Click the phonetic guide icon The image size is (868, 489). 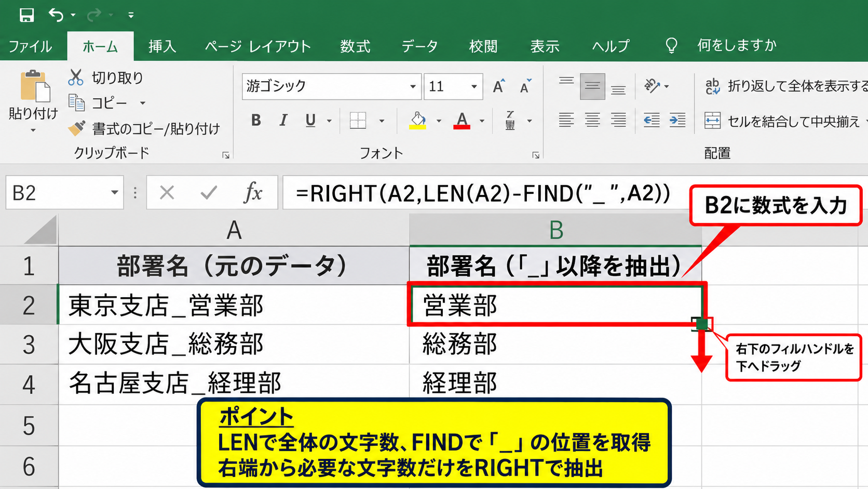pos(510,121)
